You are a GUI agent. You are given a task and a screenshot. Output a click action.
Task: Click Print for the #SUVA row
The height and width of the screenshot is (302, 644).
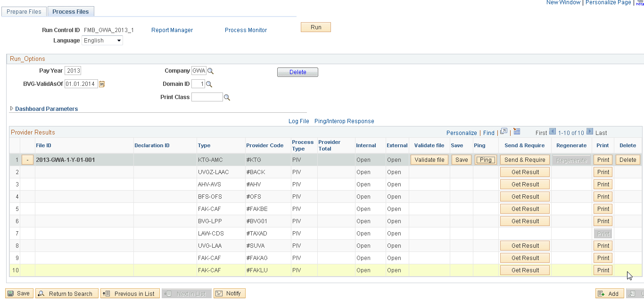click(x=603, y=246)
